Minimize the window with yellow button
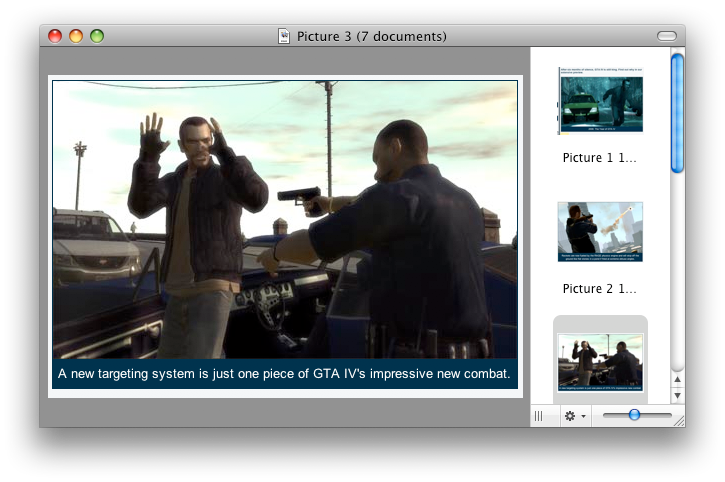This screenshot has width=725, height=482. click(x=76, y=36)
